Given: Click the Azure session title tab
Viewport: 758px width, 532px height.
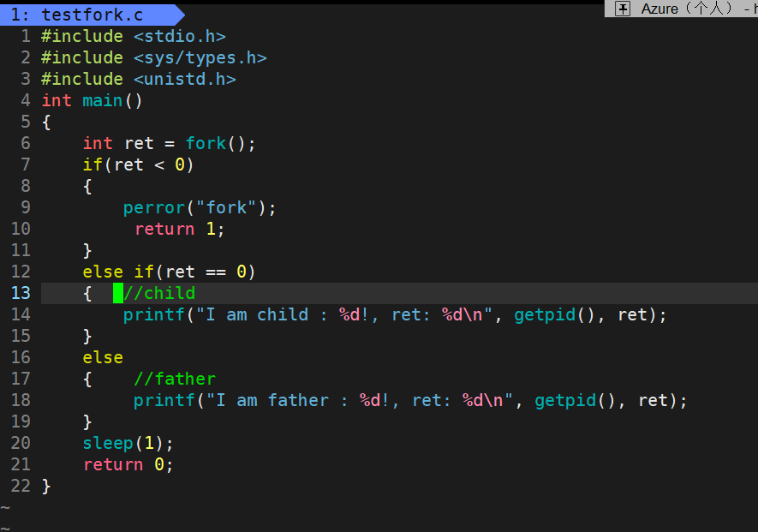Looking at the screenshot, I should (x=682, y=9).
